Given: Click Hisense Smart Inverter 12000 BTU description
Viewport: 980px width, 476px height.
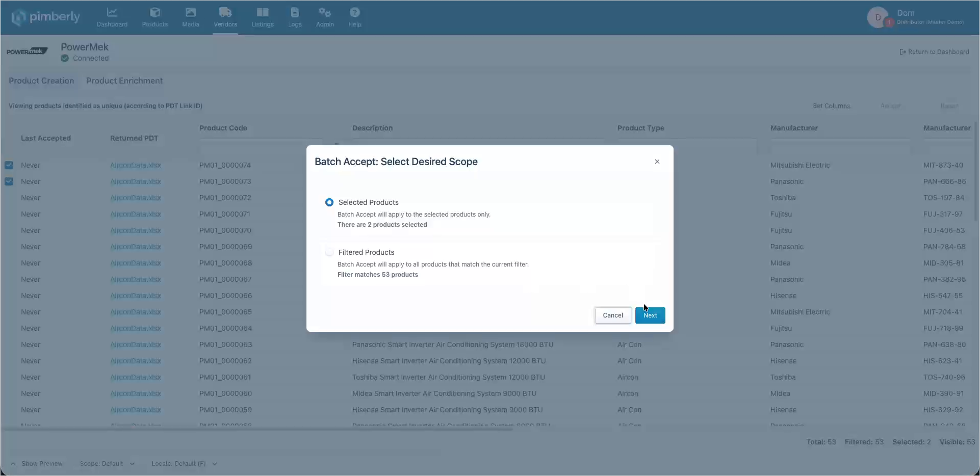Looking at the screenshot, I should (x=449, y=361).
